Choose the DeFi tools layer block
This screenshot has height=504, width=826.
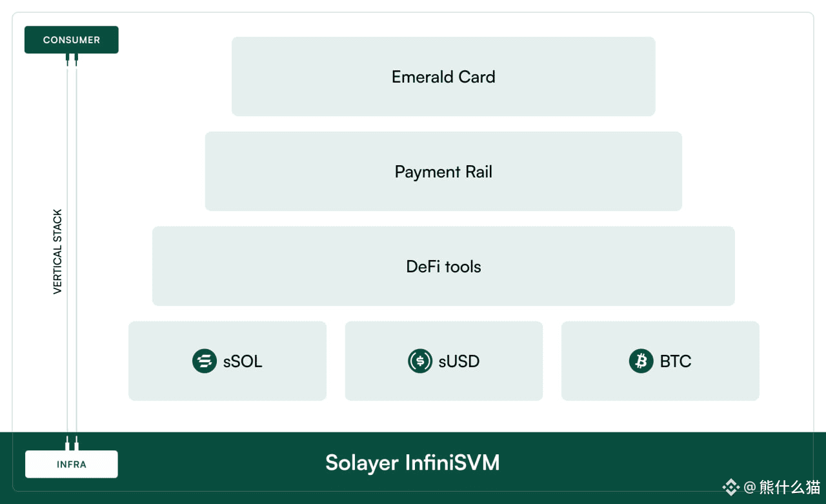click(443, 266)
